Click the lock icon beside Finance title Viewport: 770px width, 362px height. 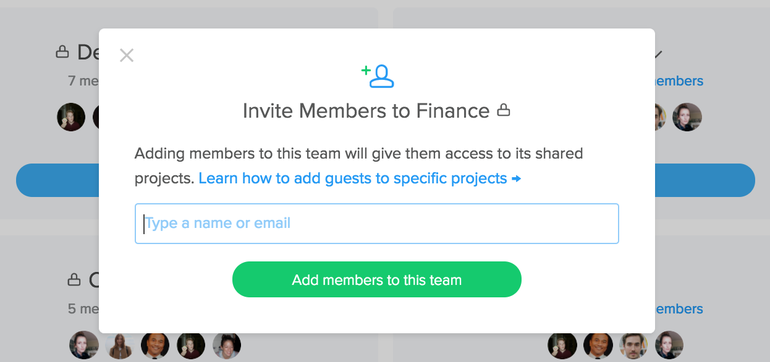(503, 110)
